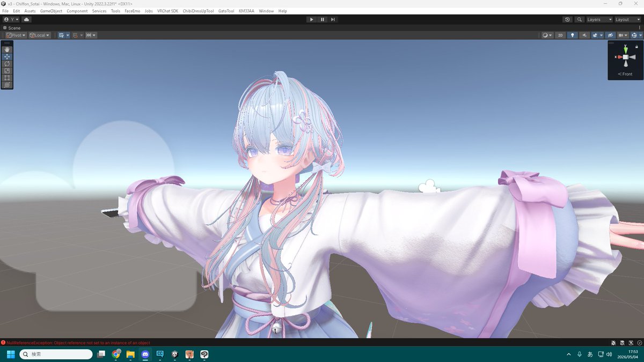Open the ChibiDressUpTool menu
The height and width of the screenshot is (362, 644).
pos(198,11)
